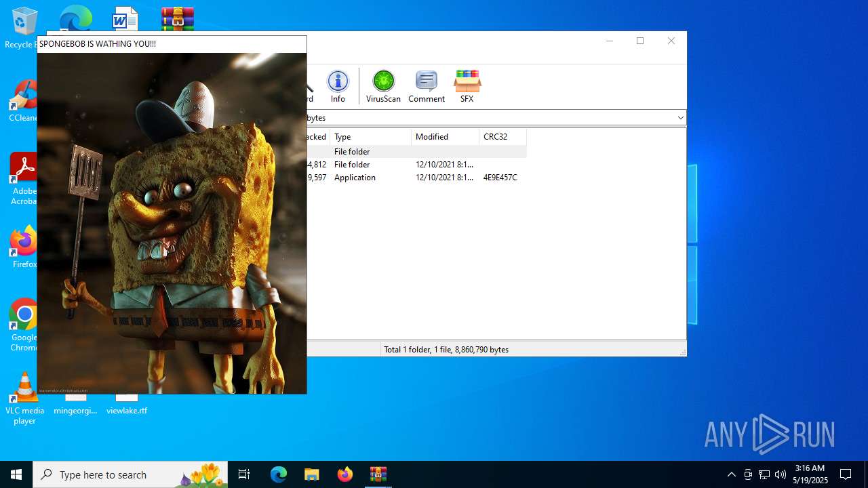
Task: Open Edge from the taskbar
Action: coord(279,474)
